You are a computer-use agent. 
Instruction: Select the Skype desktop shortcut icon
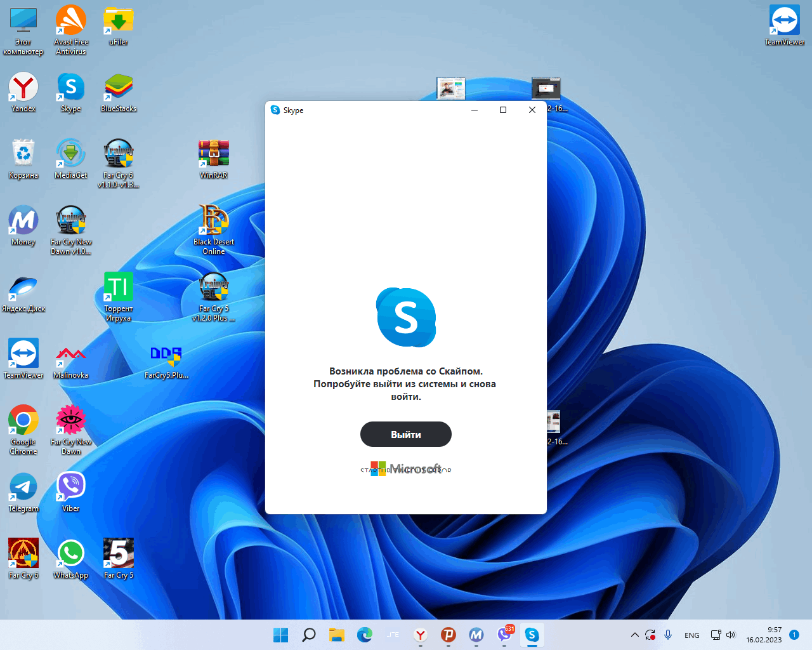pos(71,93)
